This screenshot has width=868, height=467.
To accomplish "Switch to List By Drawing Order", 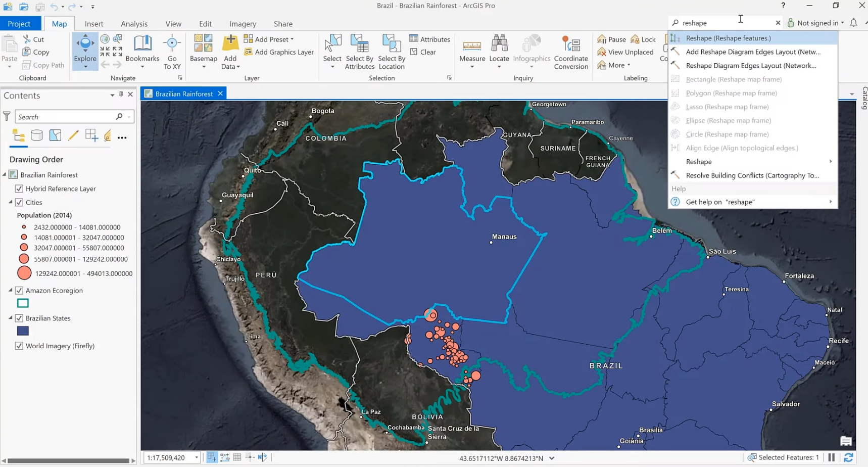I will [x=19, y=135].
